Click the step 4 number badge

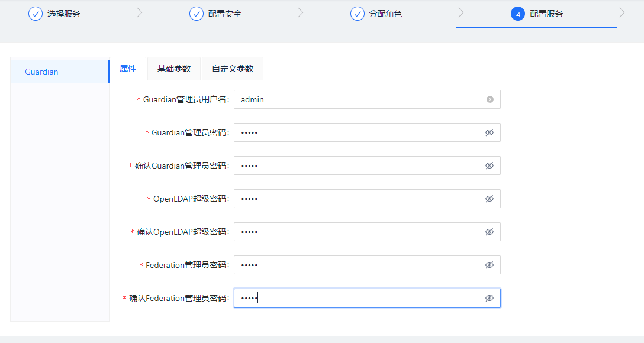click(518, 14)
